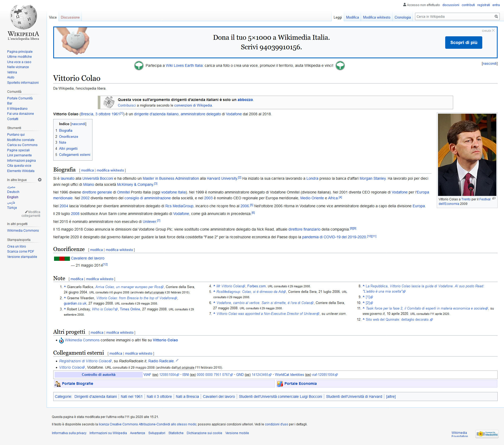504x445 pixels.
Task: Open the Cronologia tab
Action: [402, 17]
